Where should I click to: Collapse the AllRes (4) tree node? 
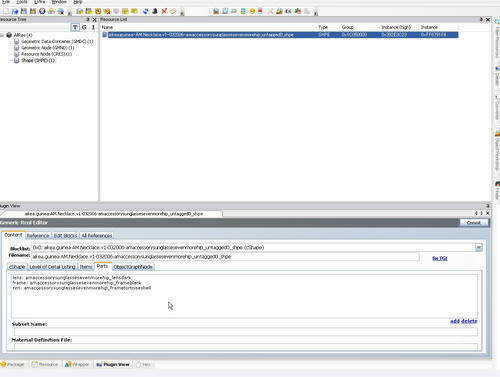(x=2, y=35)
